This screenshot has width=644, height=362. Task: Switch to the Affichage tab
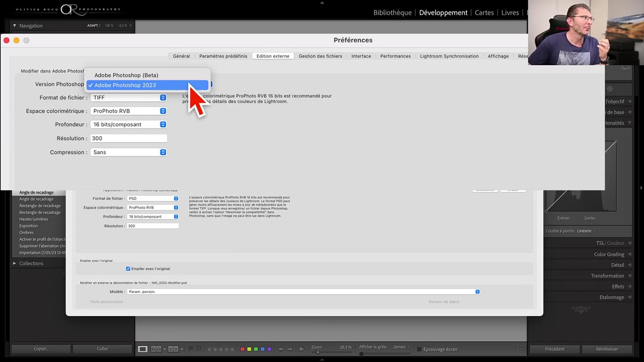coord(498,56)
